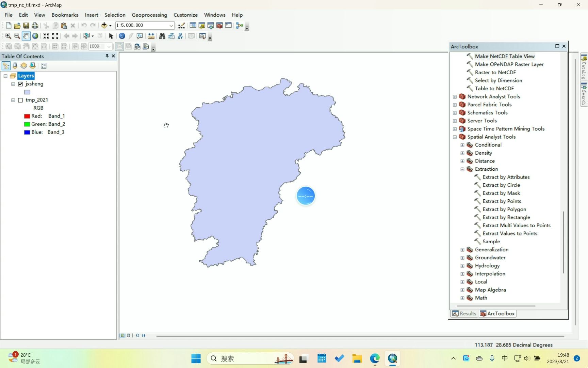Switch Table Of Contents to List By Source
Viewport: 588px width, 368px height.
[15, 65]
